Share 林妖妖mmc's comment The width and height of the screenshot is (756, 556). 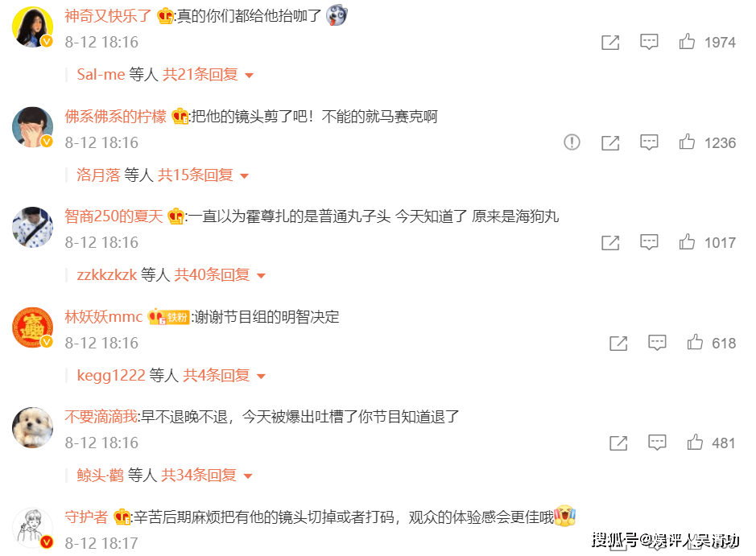(618, 343)
